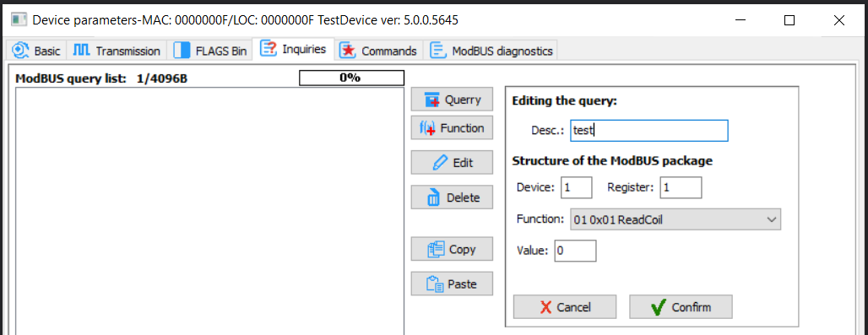Focus the Device number field
868x335 pixels.
click(x=576, y=187)
